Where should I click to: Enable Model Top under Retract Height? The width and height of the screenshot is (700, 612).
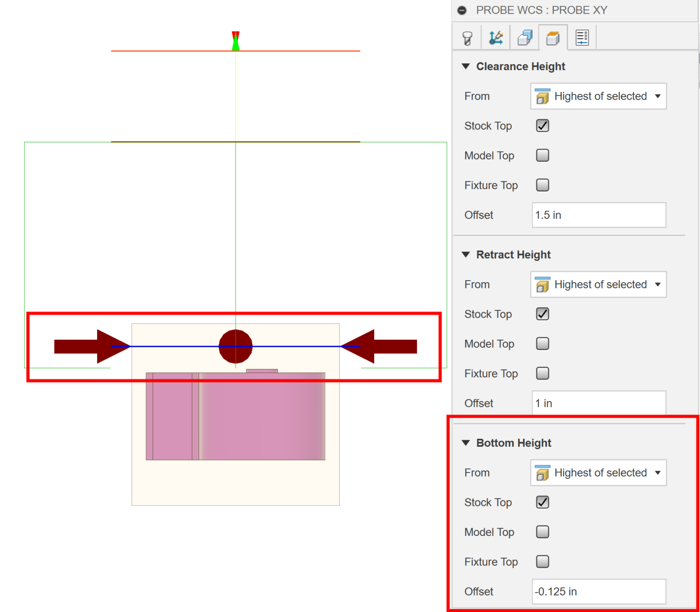542,344
